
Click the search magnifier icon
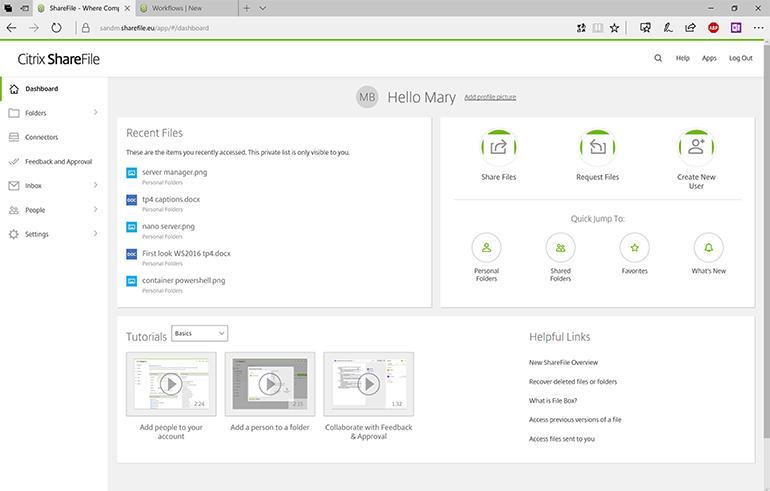click(x=658, y=58)
